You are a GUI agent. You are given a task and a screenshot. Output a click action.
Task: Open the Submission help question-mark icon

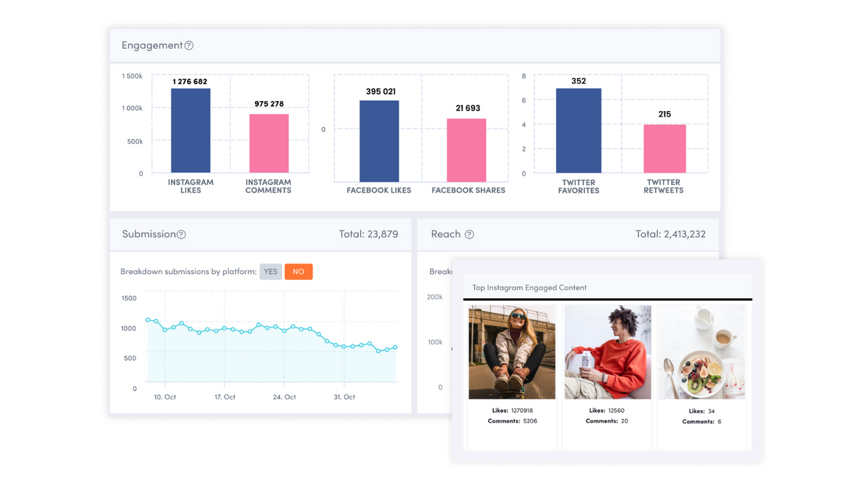point(181,235)
